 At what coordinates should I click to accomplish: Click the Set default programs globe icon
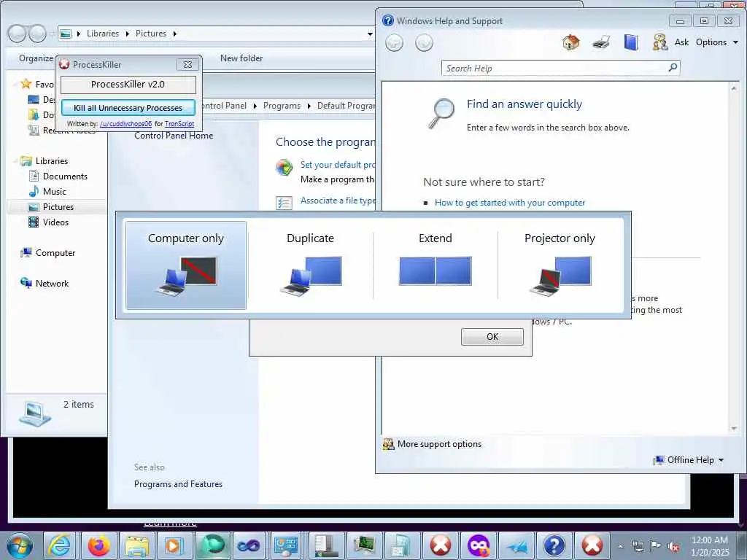click(284, 167)
